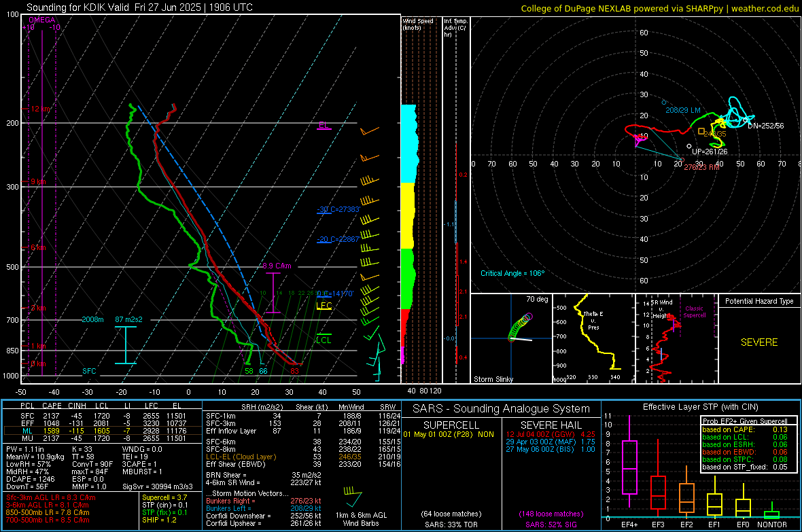Image resolution: width=802 pixels, height=532 pixels.
Task: Click the Wind Speed (knots) panel header
Action: 418,24
